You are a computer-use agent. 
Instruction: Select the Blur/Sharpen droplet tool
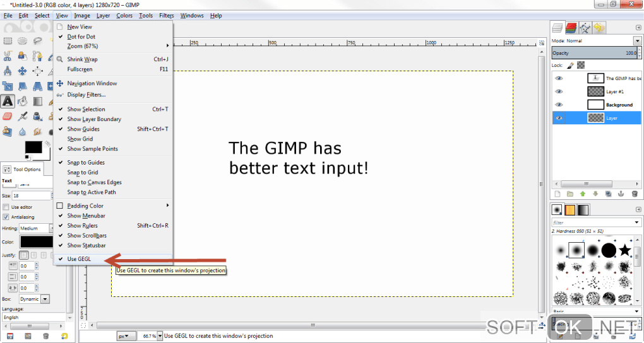pos(23,131)
